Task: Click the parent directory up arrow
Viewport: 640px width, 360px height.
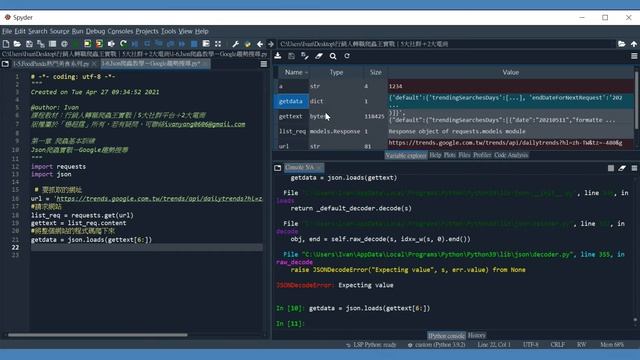Action: pyautogui.click(x=634, y=44)
